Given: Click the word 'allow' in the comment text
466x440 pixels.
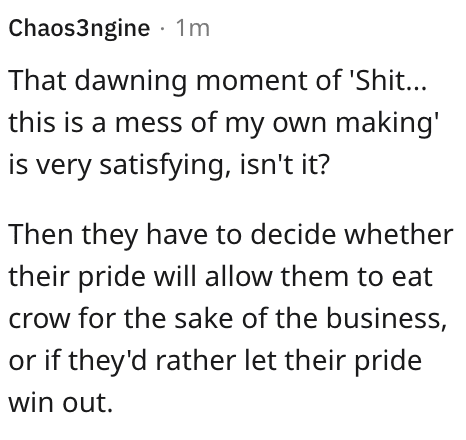Looking at the screenshot, I should [239, 276].
